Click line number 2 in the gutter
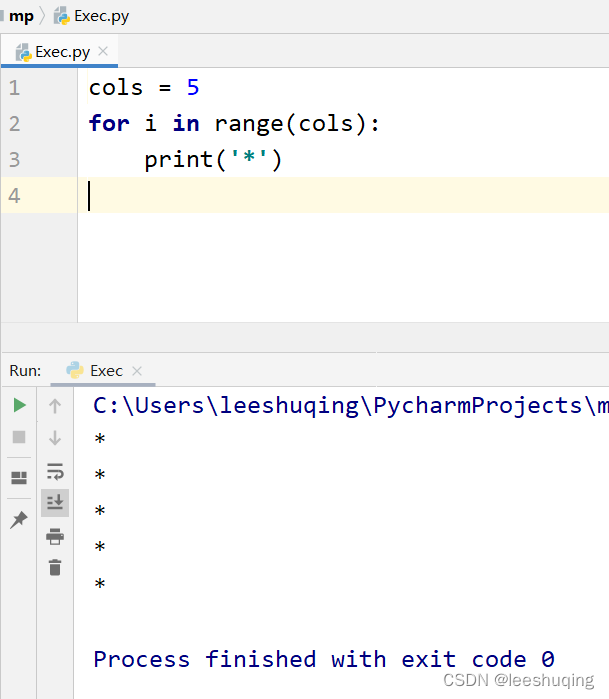This screenshot has height=699, width=609. 14,123
